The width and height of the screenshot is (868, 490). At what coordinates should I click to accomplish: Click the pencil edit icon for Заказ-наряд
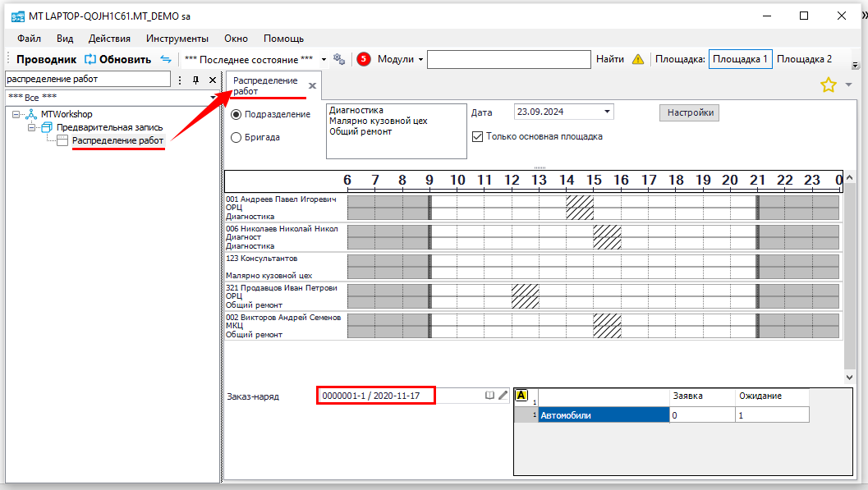[x=503, y=396]
